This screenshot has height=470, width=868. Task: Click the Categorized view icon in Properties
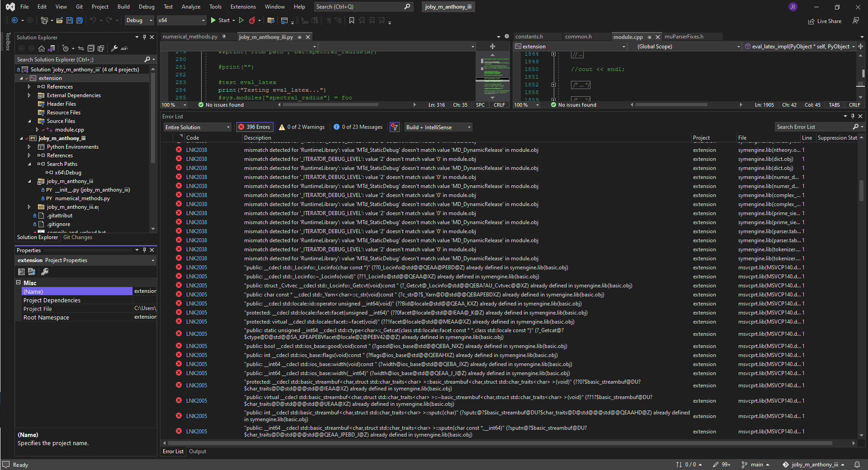pos(21,272)
